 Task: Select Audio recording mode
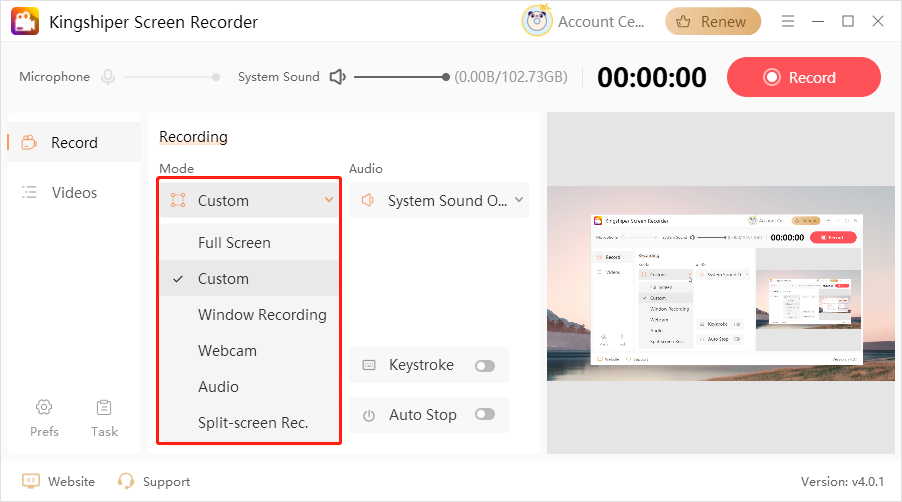point(249,386)
